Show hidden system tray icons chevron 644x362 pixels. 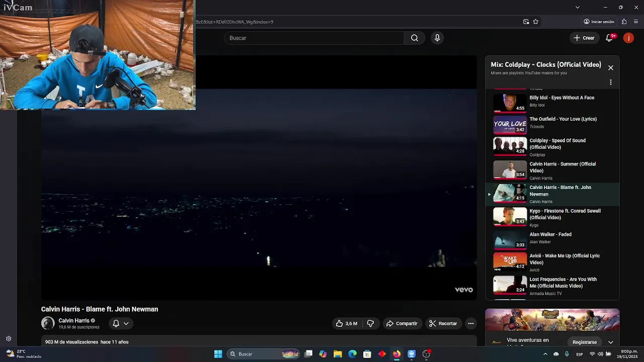point(545,354)
